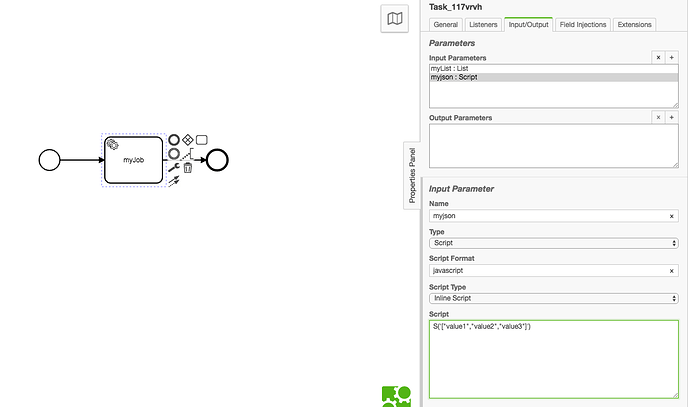The height and width of the screenshot is (407, 689).
Task: Select the sequence flow from start event
Action: [x=82, y=160]
